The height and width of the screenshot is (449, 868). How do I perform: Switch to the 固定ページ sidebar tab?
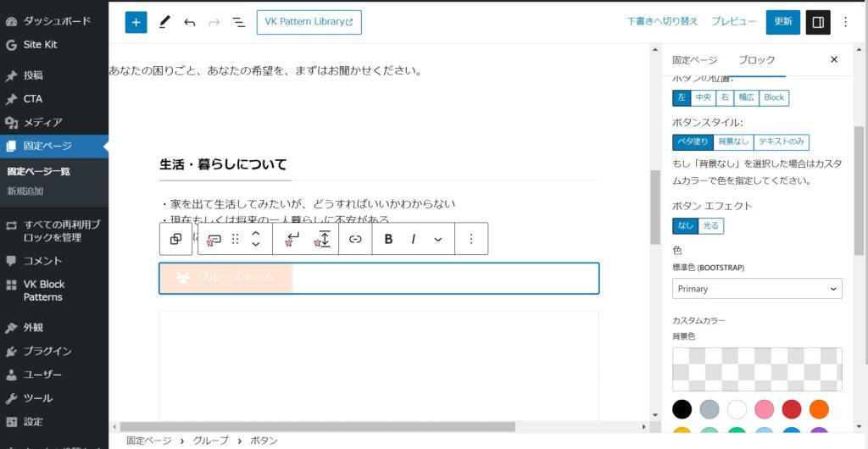(x=694, y=59)
